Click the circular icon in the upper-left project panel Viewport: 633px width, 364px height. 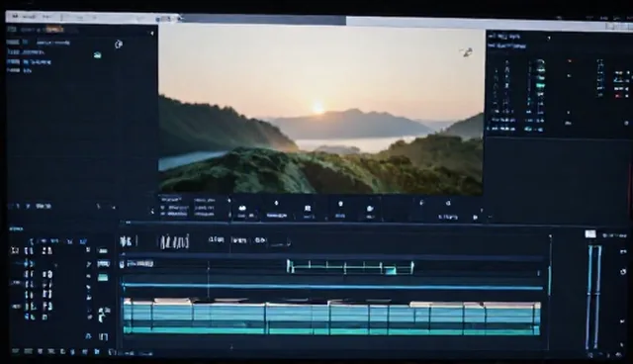[119, 45]
